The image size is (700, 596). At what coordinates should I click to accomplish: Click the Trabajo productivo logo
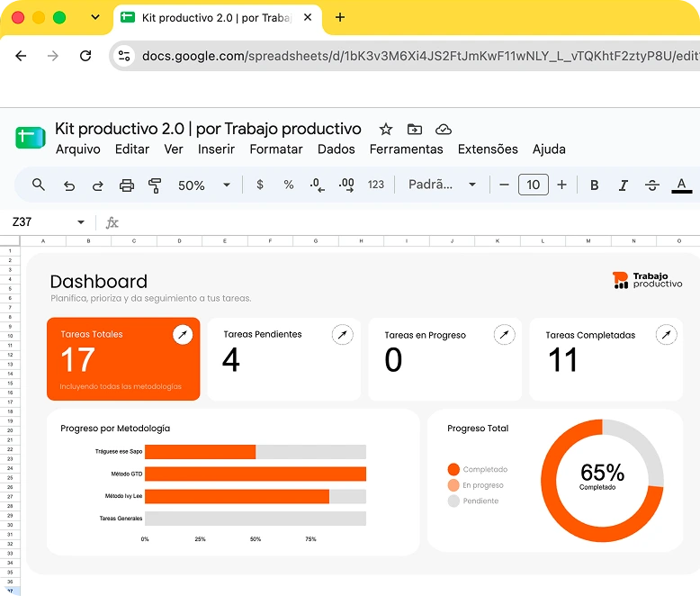tap(647, 280)
